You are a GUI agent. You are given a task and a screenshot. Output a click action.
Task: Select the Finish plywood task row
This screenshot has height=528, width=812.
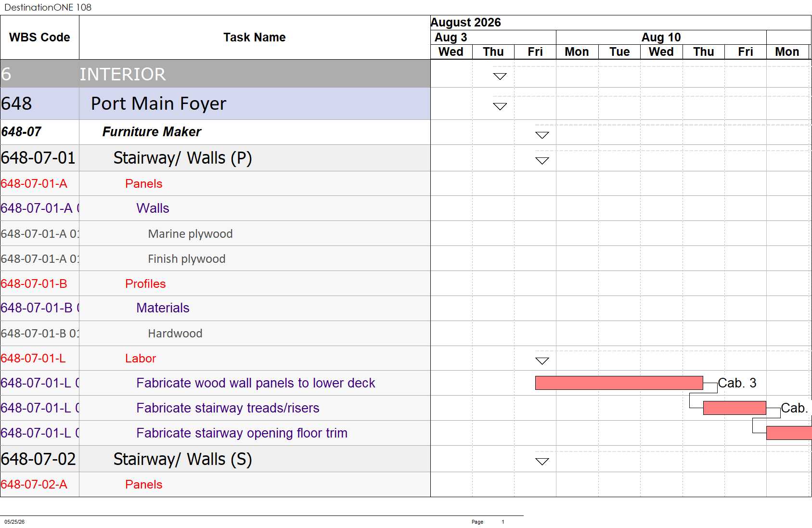(215, 258)
